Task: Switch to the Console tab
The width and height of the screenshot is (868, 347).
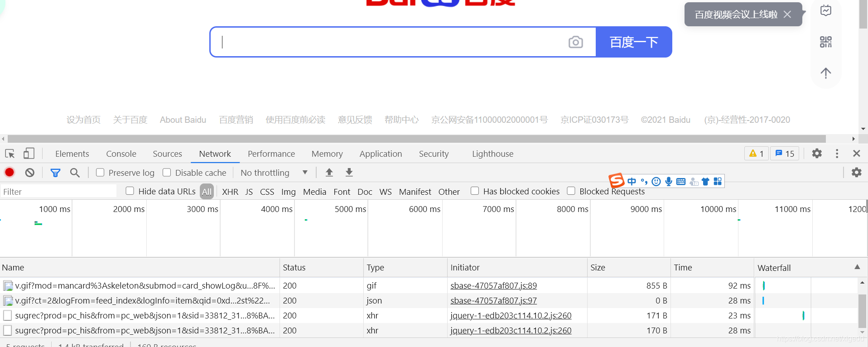Action: pos(121,154)
